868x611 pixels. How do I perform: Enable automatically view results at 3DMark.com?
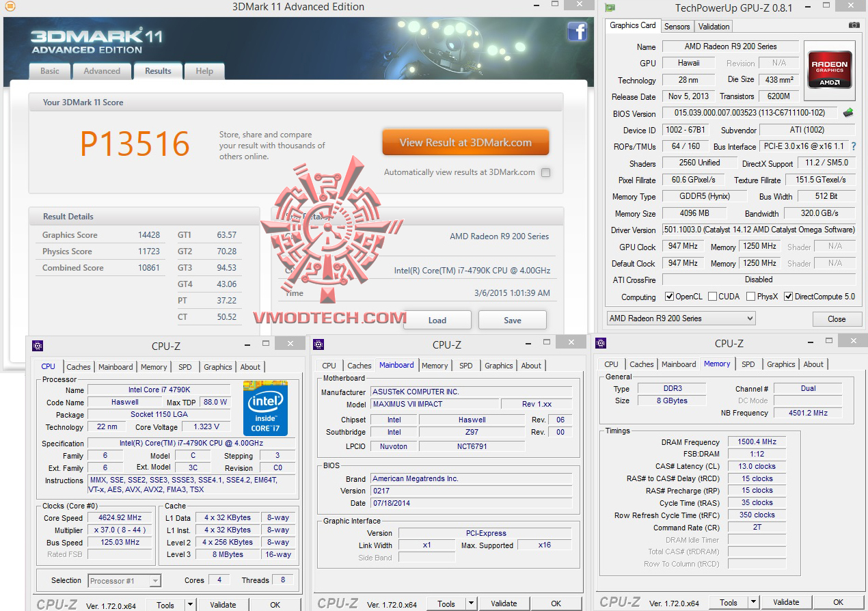(x=545, y=173)
